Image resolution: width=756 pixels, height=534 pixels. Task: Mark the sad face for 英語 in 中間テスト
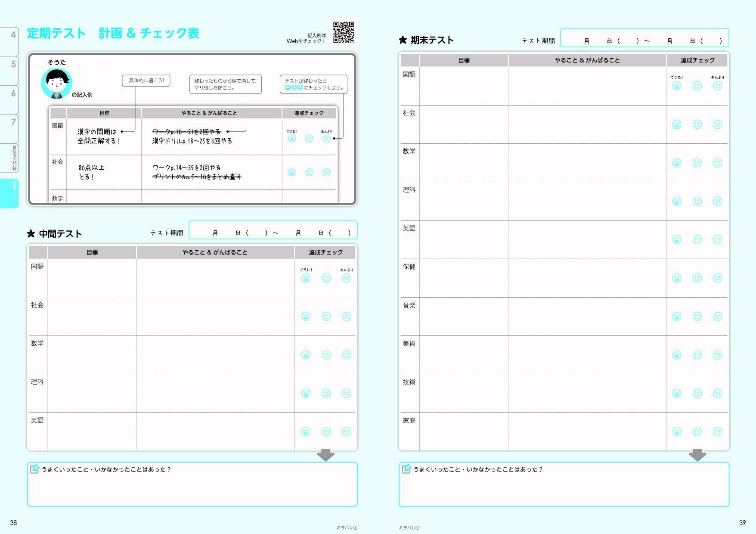[x=346, y=432]
